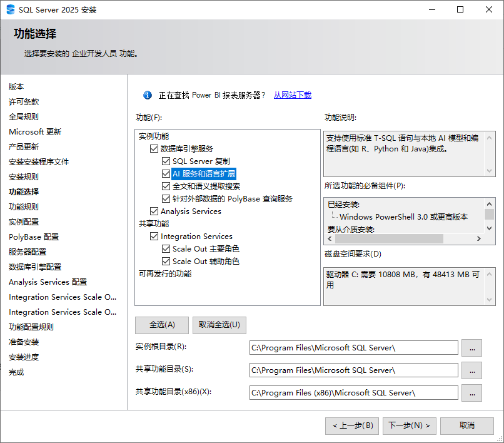Open the 从网站下载 link

coord(292,95)
